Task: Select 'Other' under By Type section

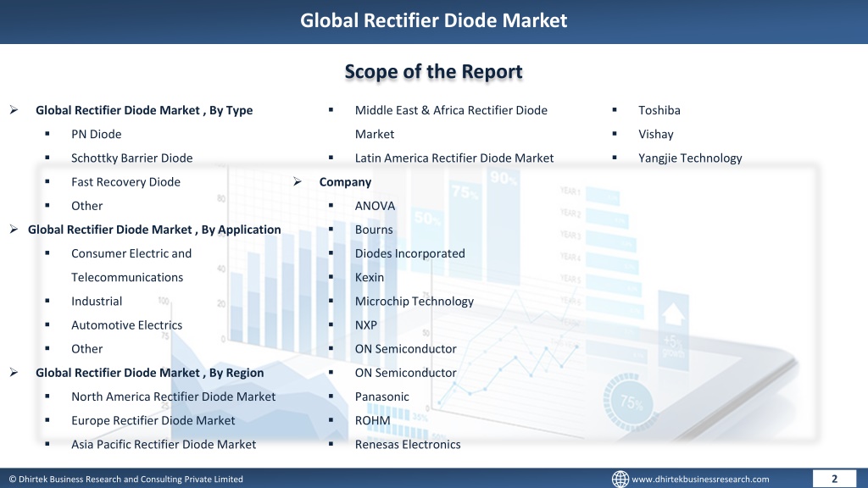Action: (x=87, y=205)
